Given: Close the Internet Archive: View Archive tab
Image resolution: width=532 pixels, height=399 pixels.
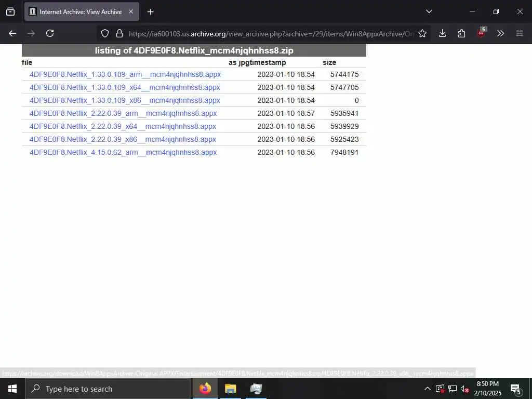Looking at the screenshot, I should coord(131,11).
